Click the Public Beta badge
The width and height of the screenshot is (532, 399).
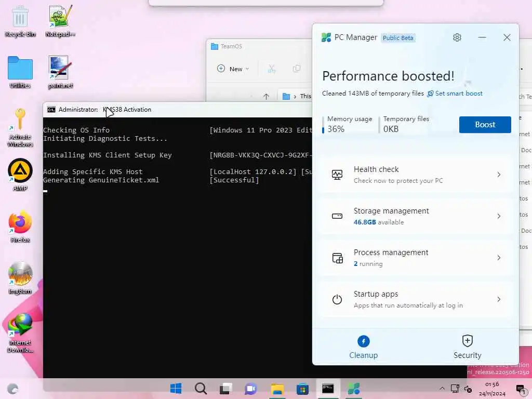pos(398,37)
